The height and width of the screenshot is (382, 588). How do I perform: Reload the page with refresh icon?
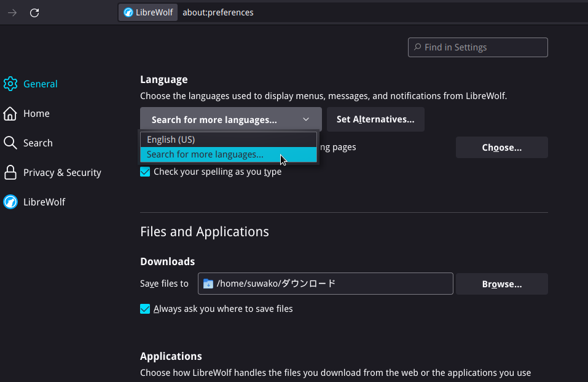coord(34,13)
